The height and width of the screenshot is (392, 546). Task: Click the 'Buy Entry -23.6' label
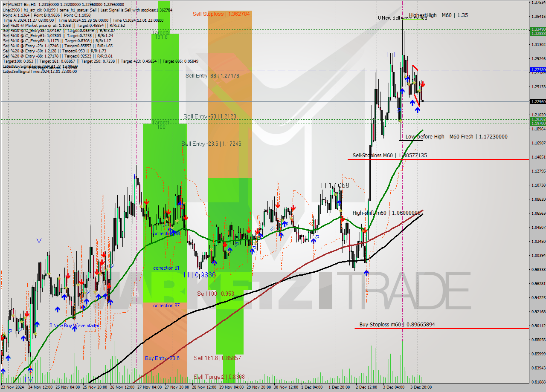click(x=162, y=358)
